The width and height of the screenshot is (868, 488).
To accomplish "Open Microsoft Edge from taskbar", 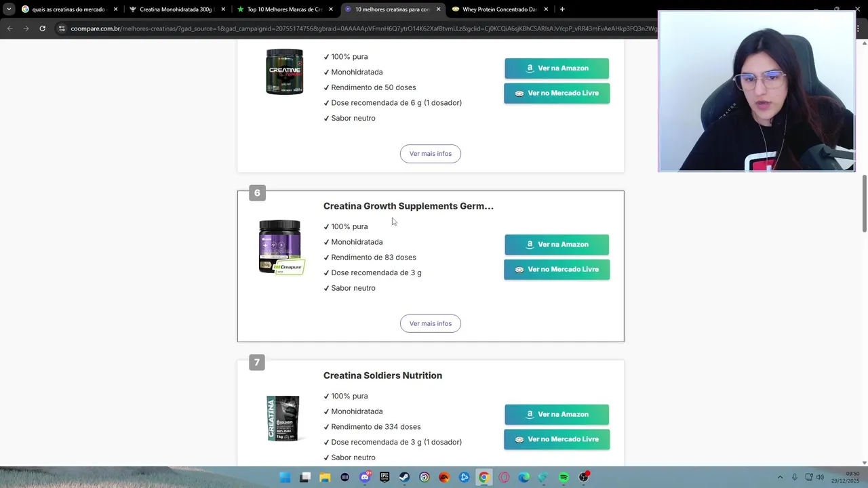I will point(524,477).
